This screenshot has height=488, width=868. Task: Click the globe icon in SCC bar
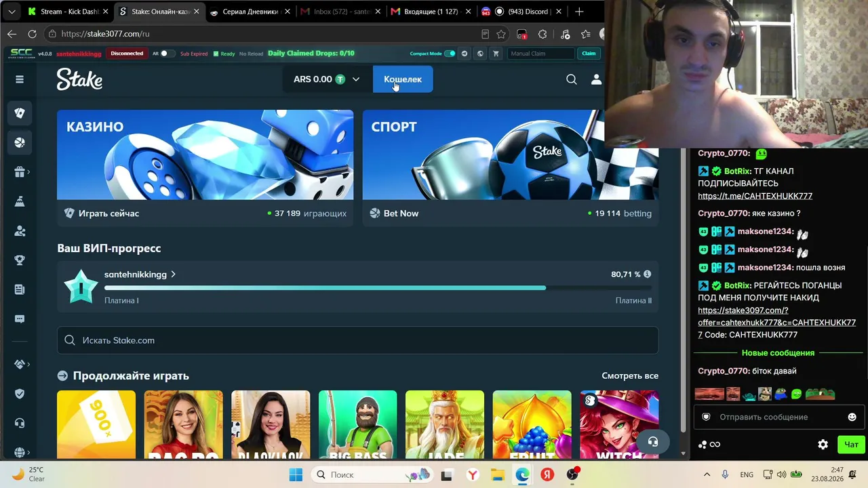[x=480, y=54]
